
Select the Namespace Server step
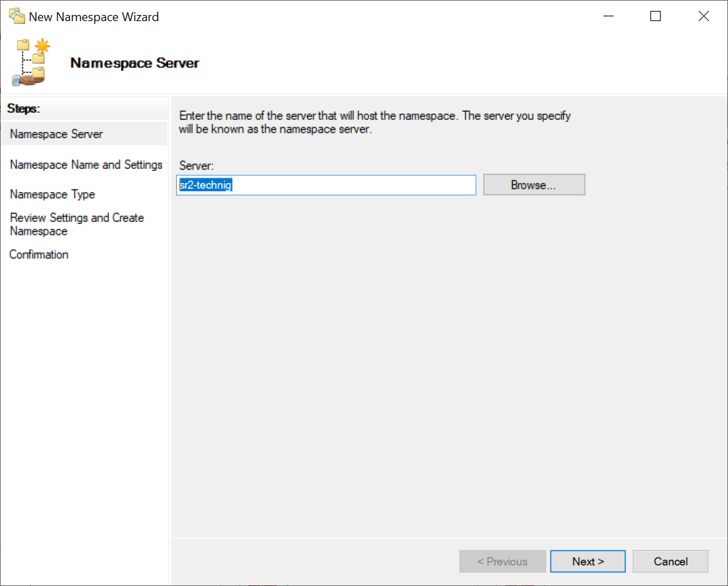[56, 134]
